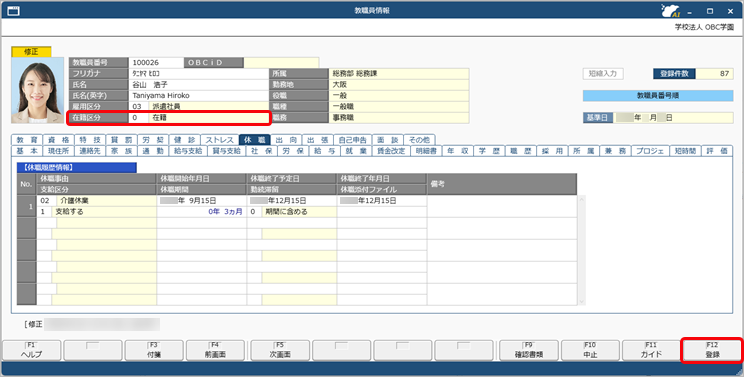The height and width of the screenshot is (377, 744).
Task: Click the window menu icon in title bar
Action: pos(13,10)
